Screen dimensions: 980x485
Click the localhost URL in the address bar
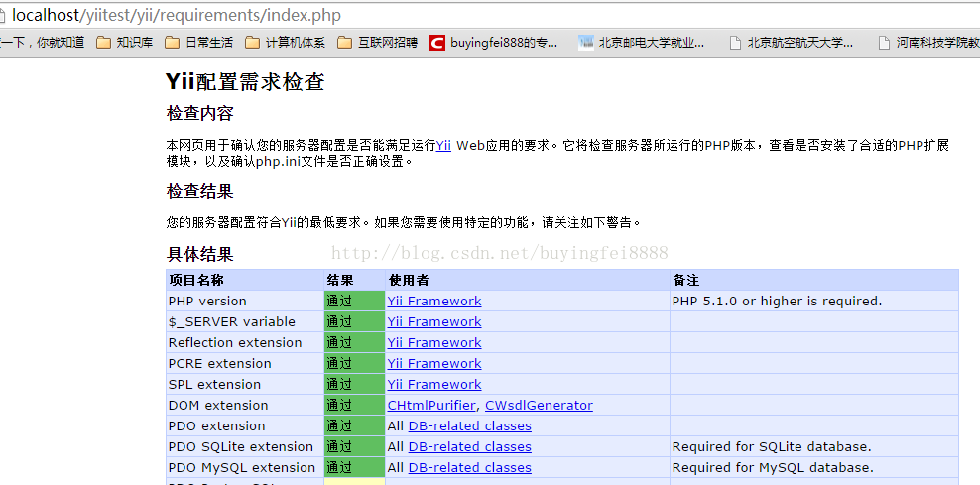(177, 15)
